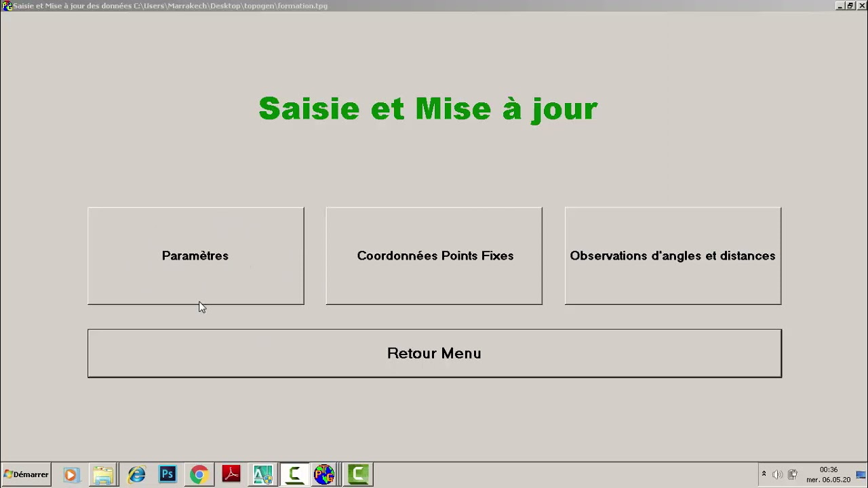Open Internet Explorer from taskbar

coord(137,474)
